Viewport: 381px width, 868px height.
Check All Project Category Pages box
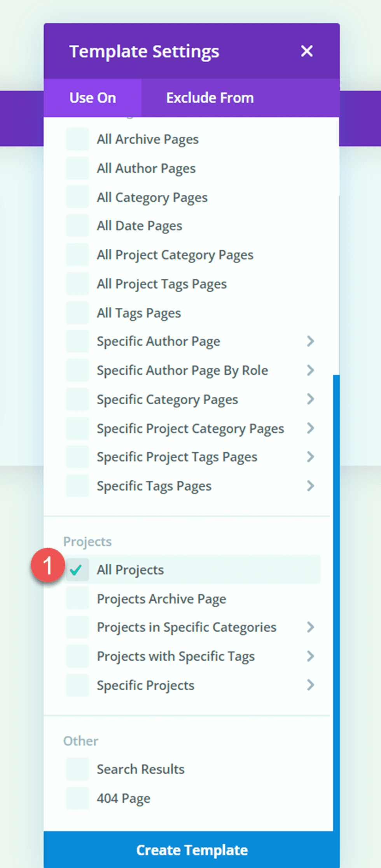77,255
